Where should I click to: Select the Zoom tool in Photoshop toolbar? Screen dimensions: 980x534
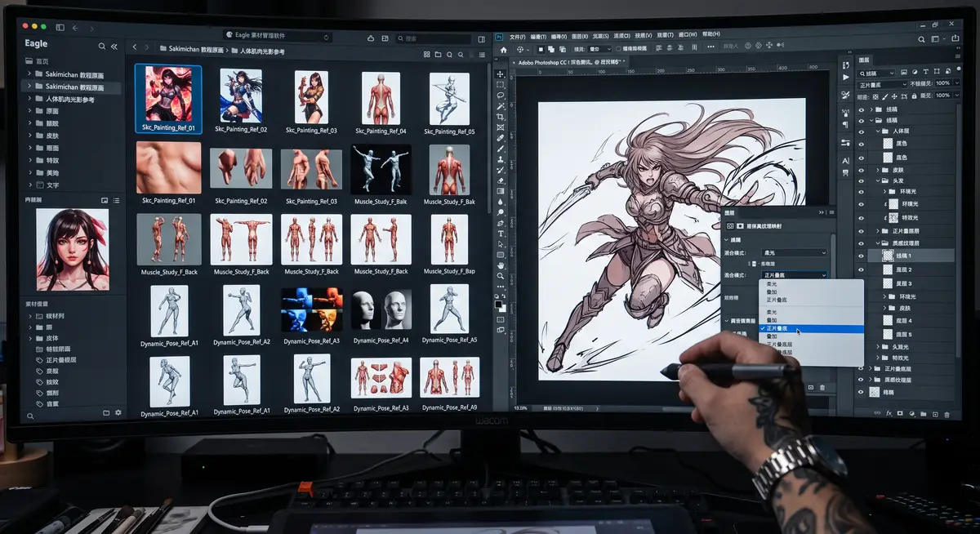coord(501,276)
